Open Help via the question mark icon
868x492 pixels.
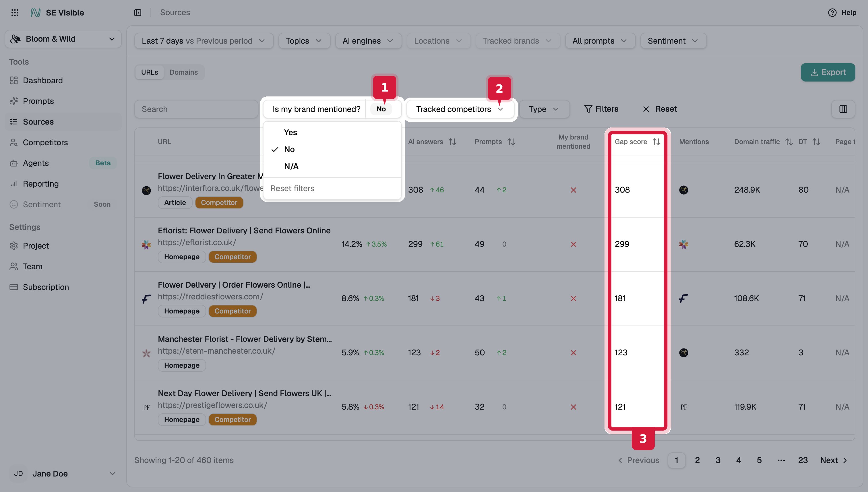point(832,13)
